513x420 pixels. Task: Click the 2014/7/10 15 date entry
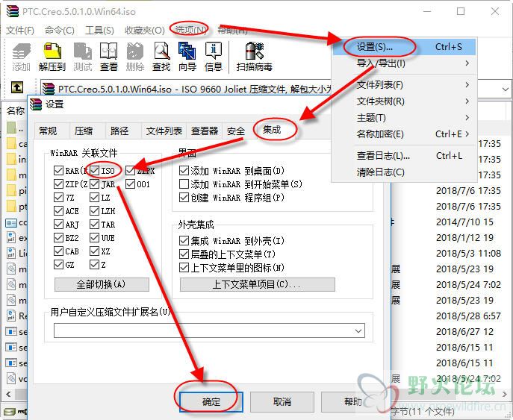(464, 222)
